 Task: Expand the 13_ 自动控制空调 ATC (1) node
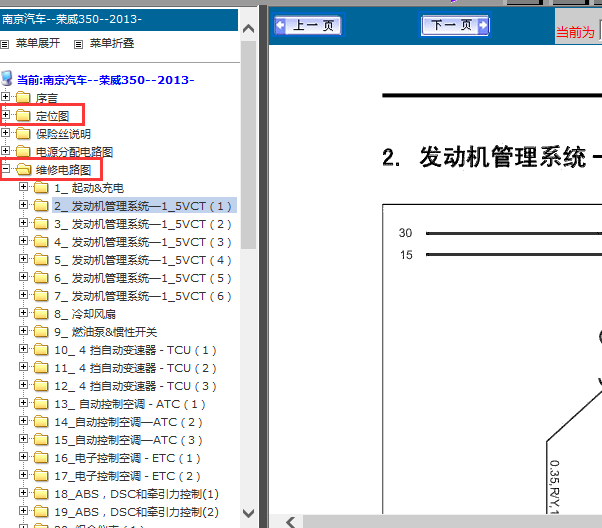pyautogui.click(x=23, y=402)
